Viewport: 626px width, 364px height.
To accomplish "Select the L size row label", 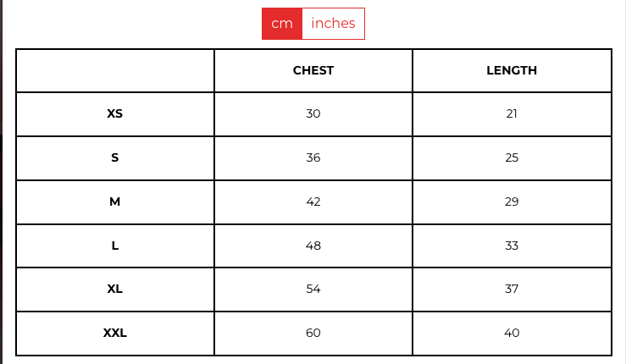I will [115, 245].
